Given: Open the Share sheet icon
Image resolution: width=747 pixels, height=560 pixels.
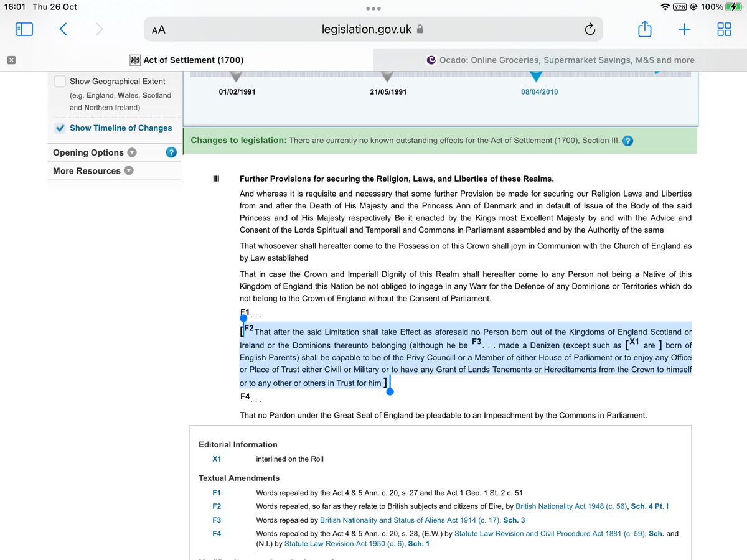Looking at the screenshot, I should click(645, 28).
